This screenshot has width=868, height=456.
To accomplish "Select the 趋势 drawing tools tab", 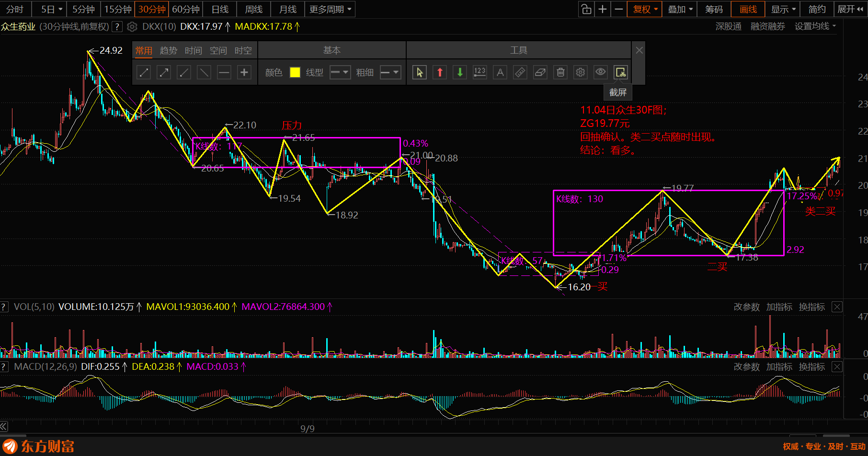I will pyautogui.click(x=169, y=51).
